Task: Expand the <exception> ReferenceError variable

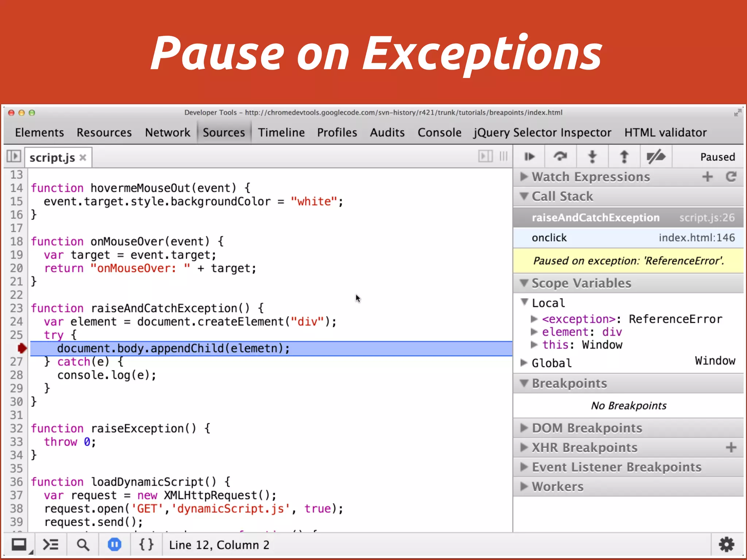Action: pos(534,319)
